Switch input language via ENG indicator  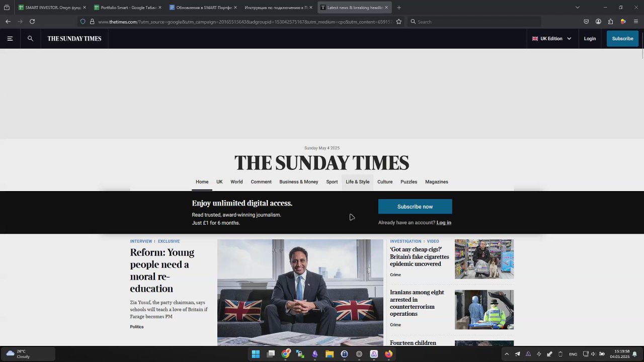coord(573,354)
